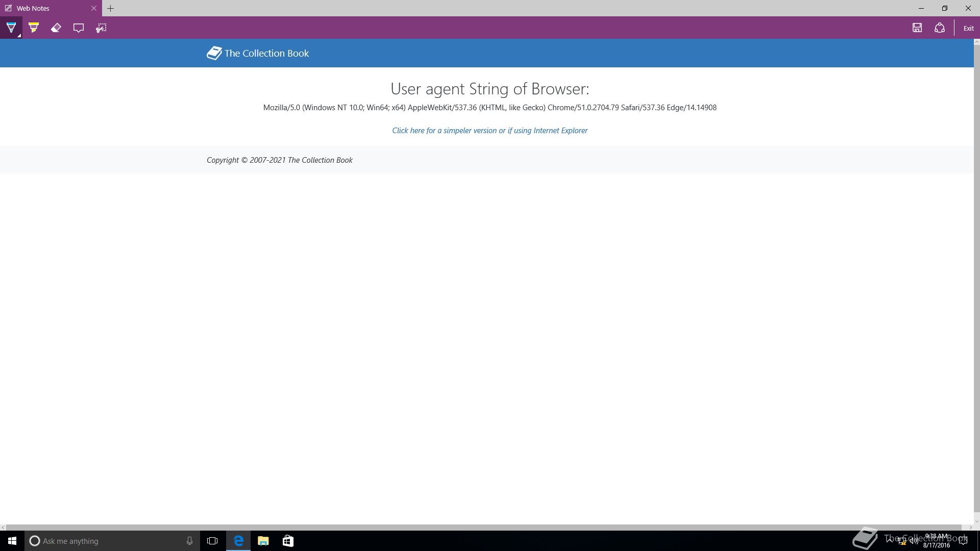This screenshot has width=980, height=551.
Task: Add a typed note with comment tool
Action: tap(79, 28)
